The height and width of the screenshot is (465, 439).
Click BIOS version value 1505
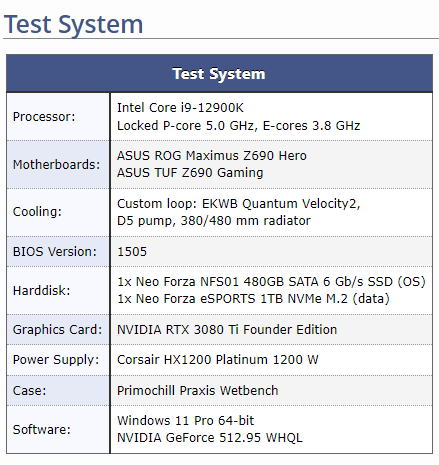point(132,252)
